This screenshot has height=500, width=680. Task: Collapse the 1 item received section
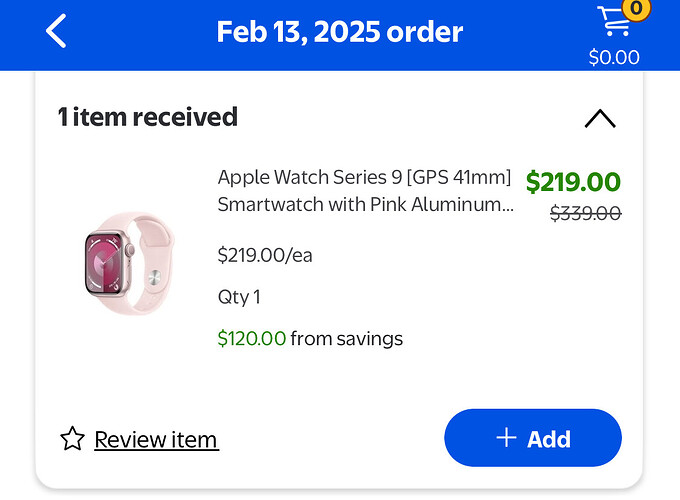(600, 118)
